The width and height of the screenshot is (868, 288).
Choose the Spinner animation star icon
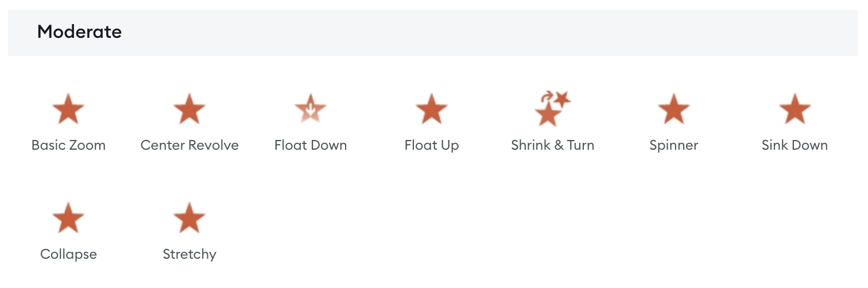click(x=673, y=109)
